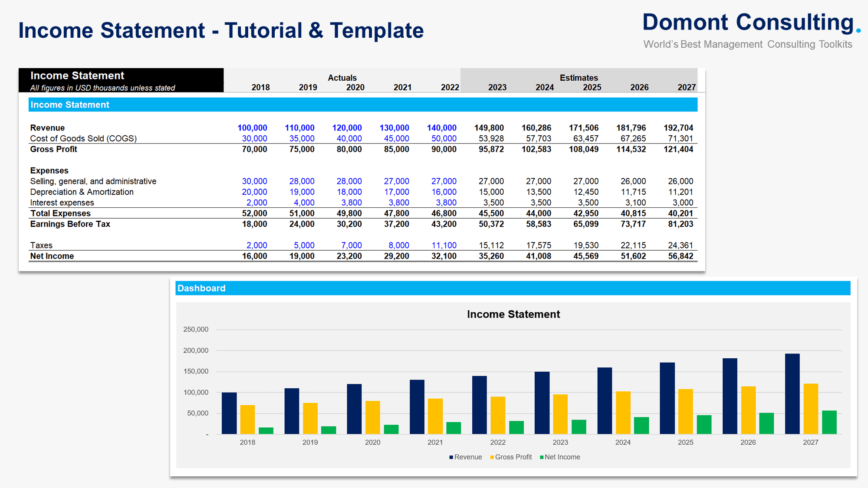Image resolution: width=868 pixels, height=488 pixels.
Task: Click the green Net Income bar for 2018
Action: click(x=266, y=429)
